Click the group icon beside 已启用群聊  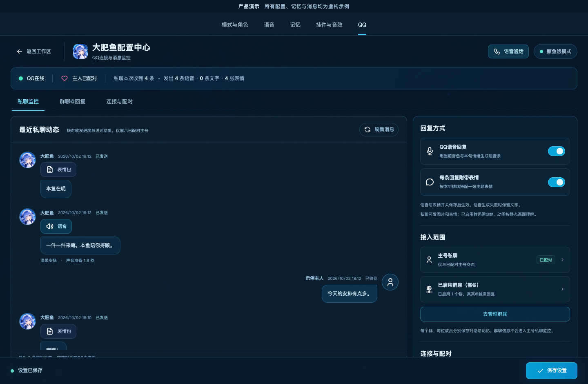coord(429,289)
